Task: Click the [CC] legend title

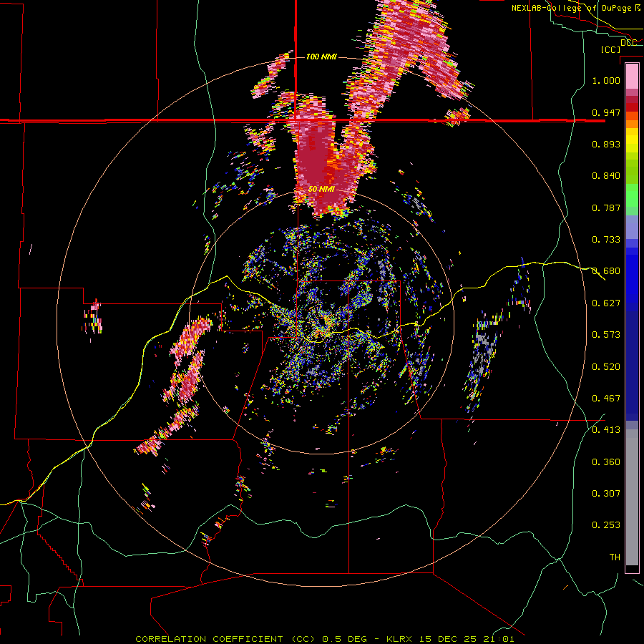Action: point(610,49)
